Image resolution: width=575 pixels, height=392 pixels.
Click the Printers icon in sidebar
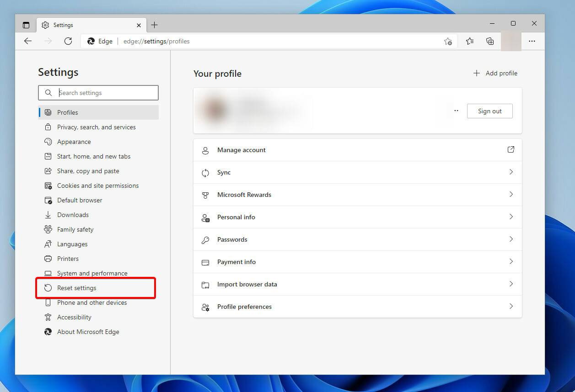[48, 259]
